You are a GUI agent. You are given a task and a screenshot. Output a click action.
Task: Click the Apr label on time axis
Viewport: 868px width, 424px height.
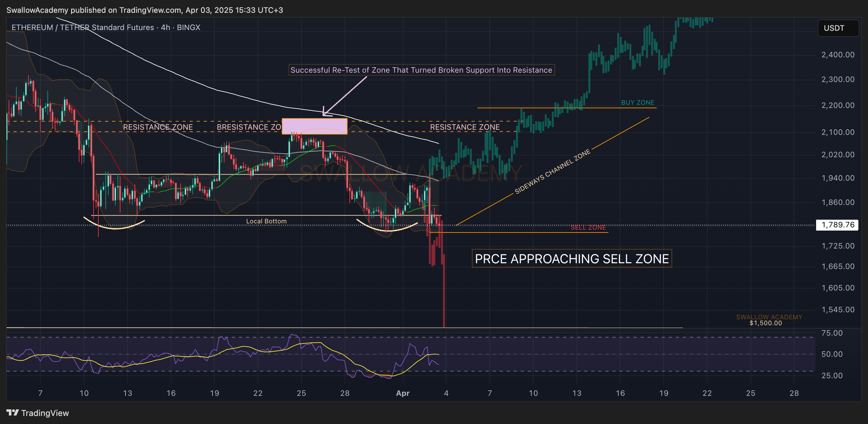point(403,393)
